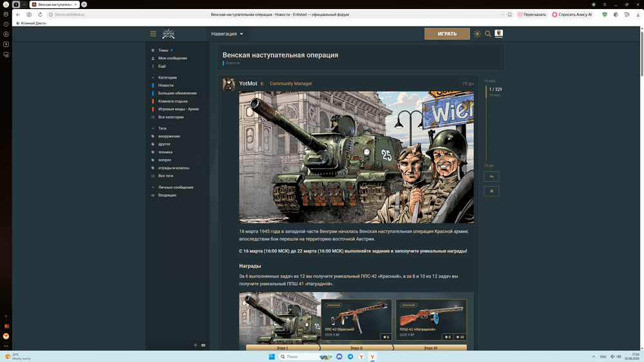644x362 pixels.
Task: Select the отряды-и-классы tag
Action: pos(173,167)
